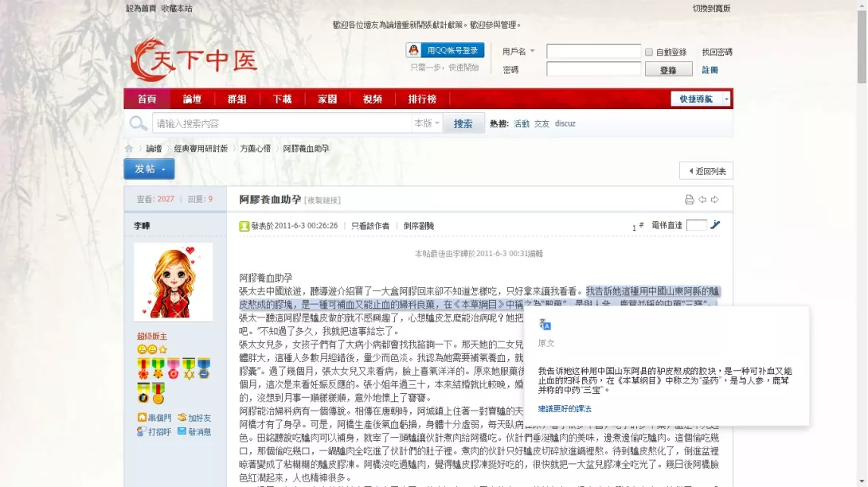Open breadcrumb 方藥心悟 link
Image resolution: width=868 pixels, height=487 pixels.
[x=255, y=148]
